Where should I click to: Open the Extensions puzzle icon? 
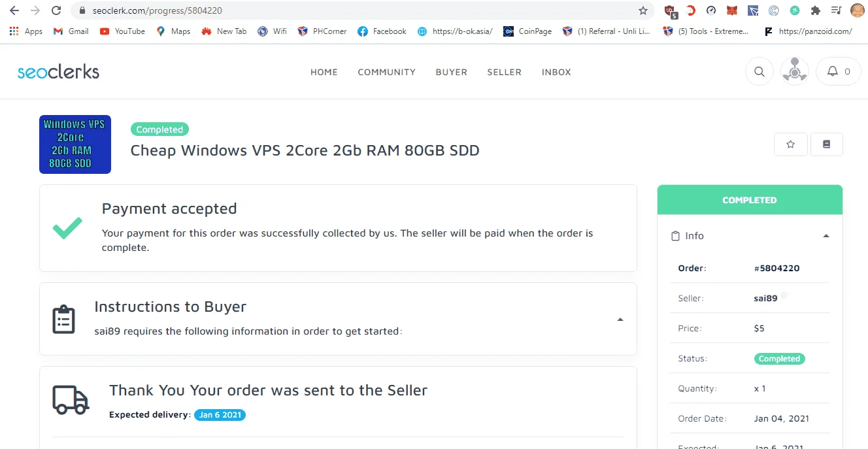(815, 10)
